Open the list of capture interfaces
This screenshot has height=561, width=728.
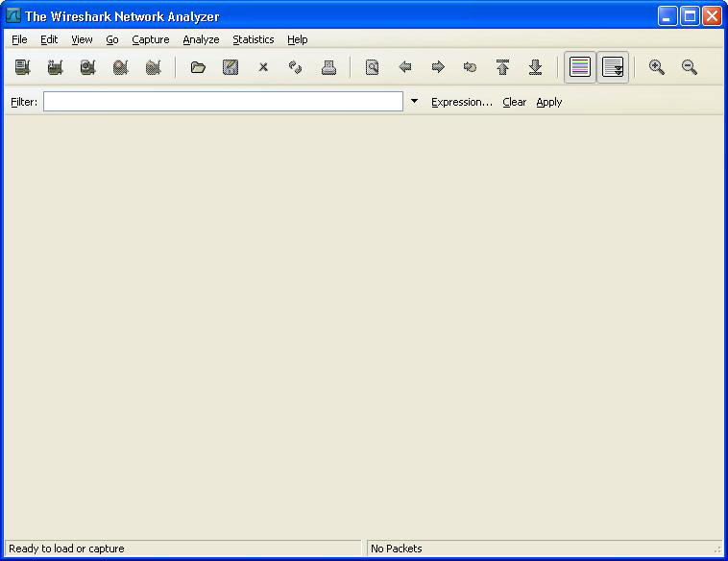pos(22,67)
